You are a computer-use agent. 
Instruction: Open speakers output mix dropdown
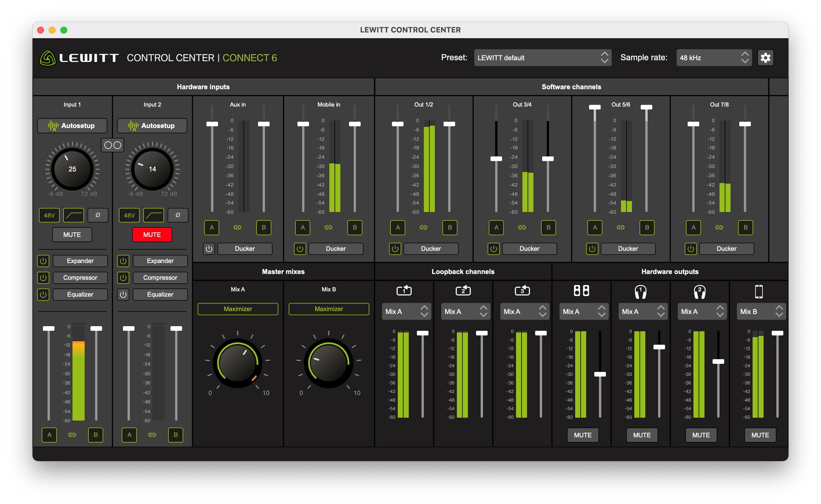[584, 311]
